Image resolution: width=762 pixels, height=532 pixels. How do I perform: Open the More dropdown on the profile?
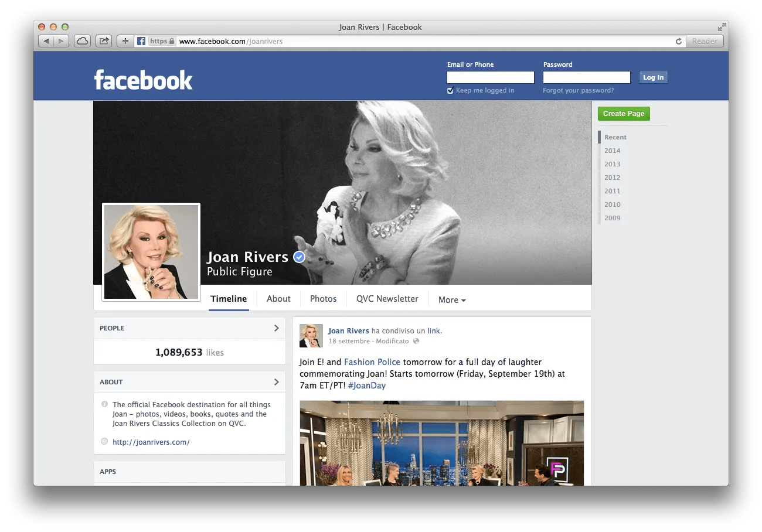[x=451, y=299]
